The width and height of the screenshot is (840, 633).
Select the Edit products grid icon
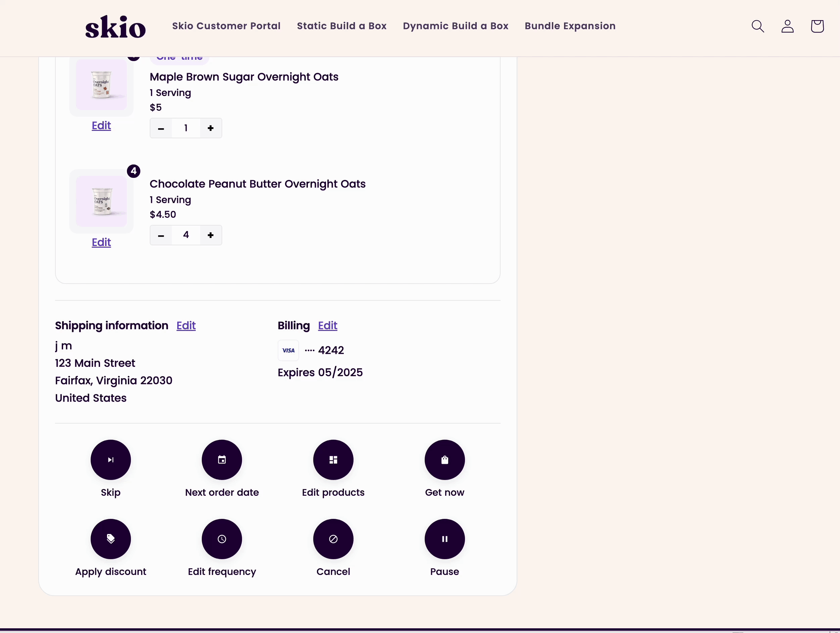pos(333,459)
